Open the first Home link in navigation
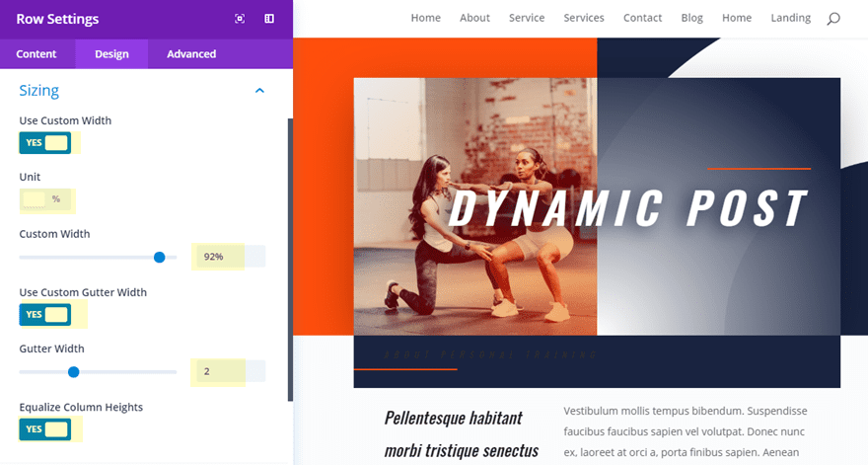868x465 pixels. click(426, 18)
